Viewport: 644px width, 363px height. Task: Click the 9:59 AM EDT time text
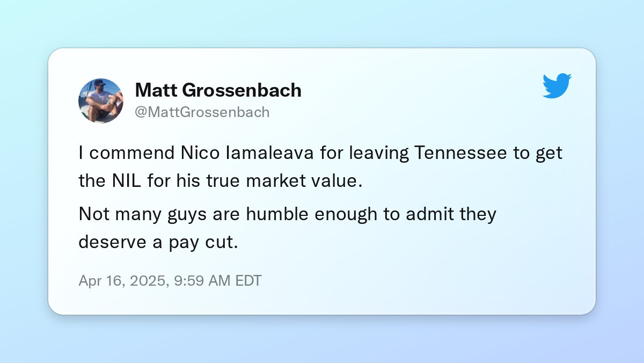(217, 281)
